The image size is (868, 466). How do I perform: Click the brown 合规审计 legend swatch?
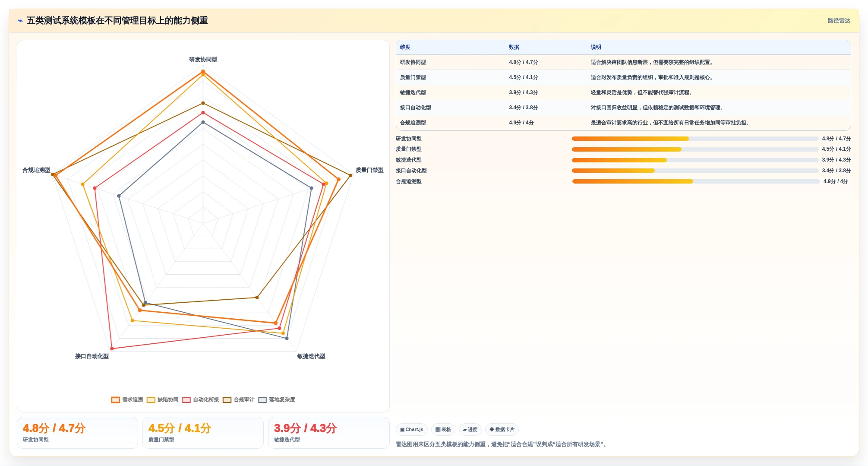point(227,399)
